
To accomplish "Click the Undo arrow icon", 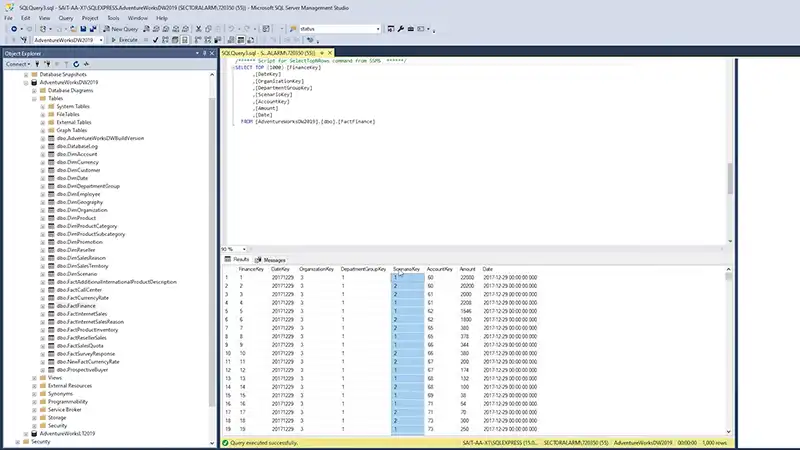I will (x=231, y=29).
